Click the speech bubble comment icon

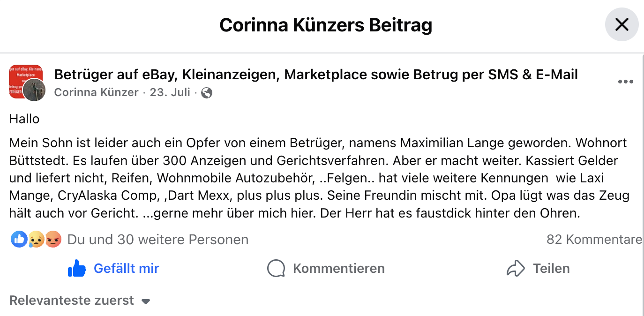click(x=276, y=269)
